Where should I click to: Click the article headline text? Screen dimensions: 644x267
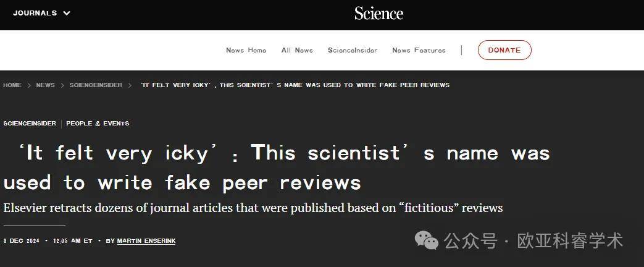[277, 168]
